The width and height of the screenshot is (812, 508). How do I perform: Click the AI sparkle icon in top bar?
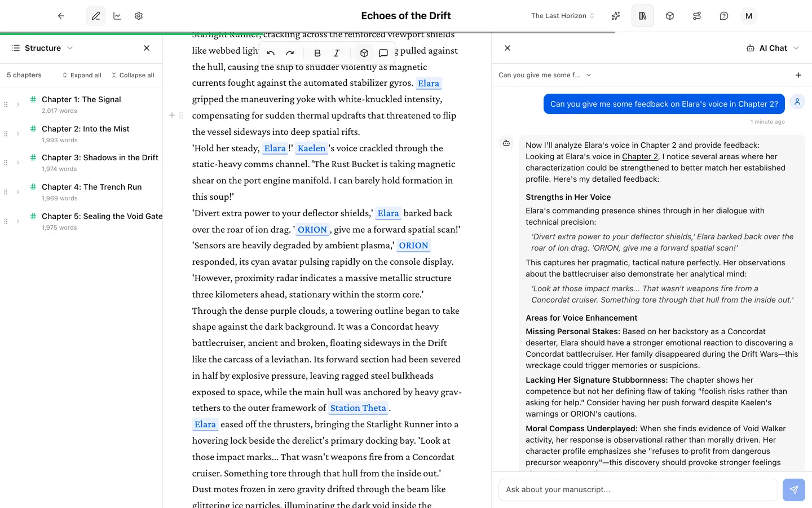pyautogui.click(x=616, y=16)
